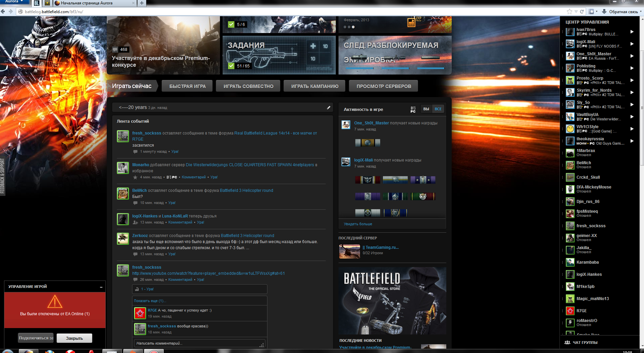The image size is (644, 353).
Task: Reload the page with the refresh icon
Action: point(582,11)
